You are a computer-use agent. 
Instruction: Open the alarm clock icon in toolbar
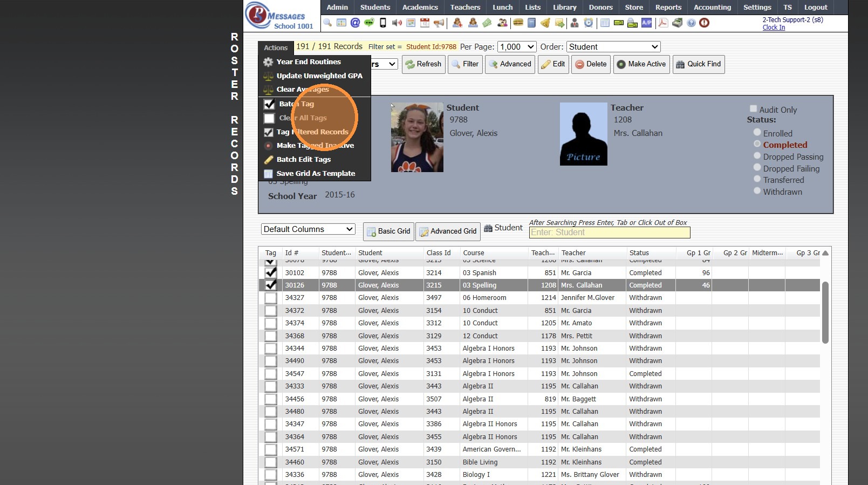589,23
